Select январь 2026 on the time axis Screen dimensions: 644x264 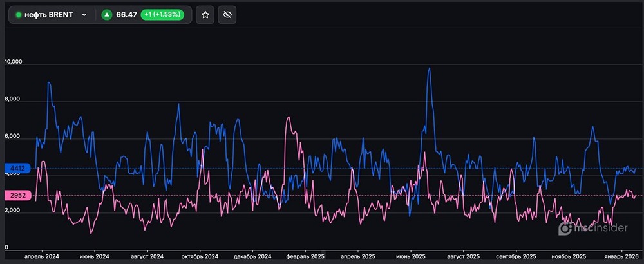point(621,256)
